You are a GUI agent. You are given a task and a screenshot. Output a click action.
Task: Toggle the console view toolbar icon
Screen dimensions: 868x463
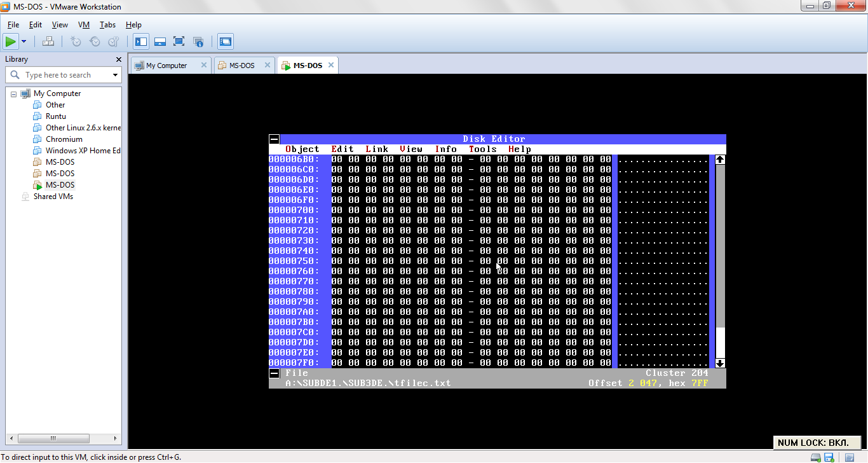click(226, 42)
